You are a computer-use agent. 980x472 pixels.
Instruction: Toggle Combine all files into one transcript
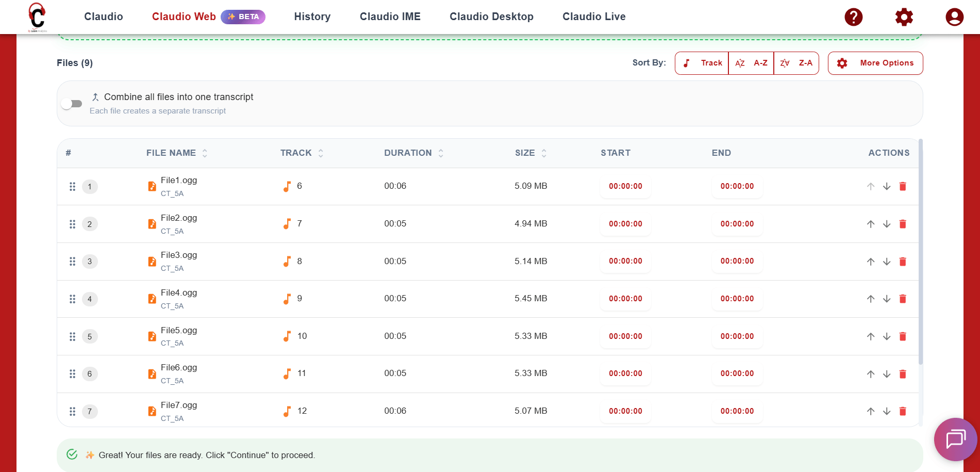tap(72, 104)
